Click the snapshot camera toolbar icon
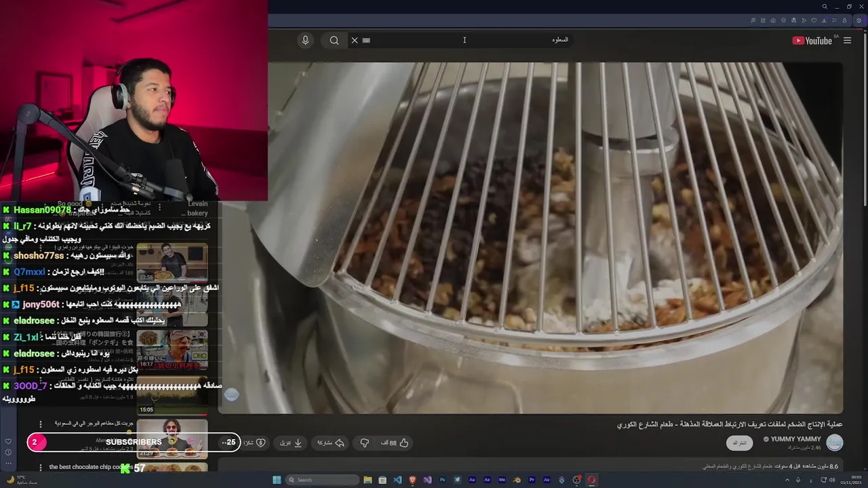868x488 pixels. (773, 20)
